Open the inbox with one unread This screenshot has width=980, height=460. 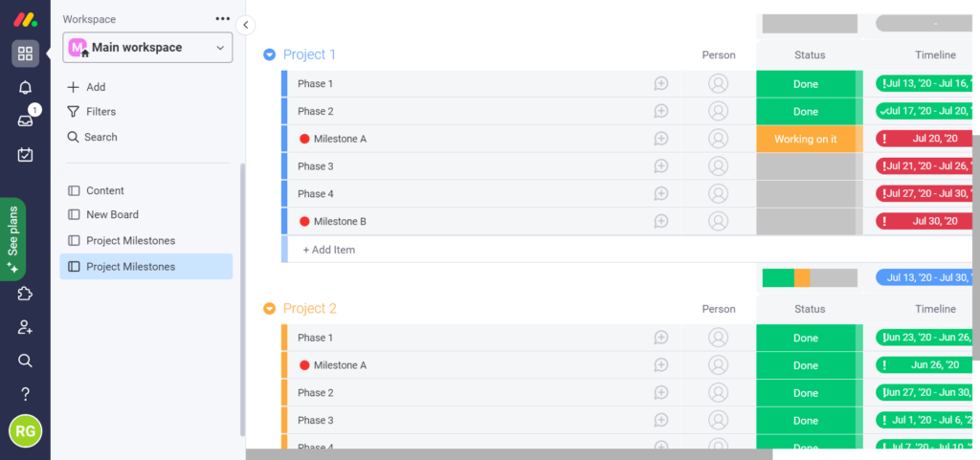(25, 120)
